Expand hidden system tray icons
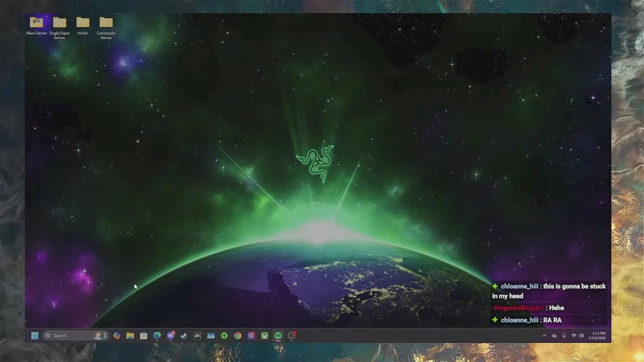 544,335
